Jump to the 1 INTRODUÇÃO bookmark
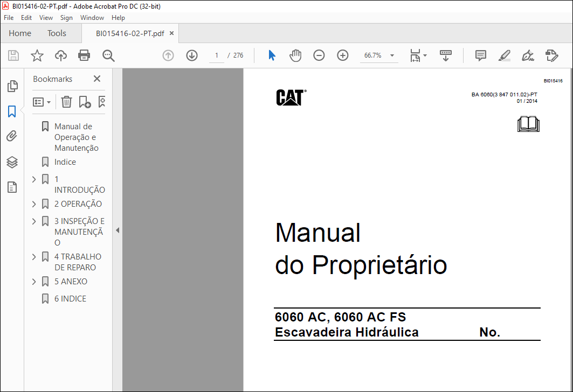Image resolution: width=573 pixels, height=392 pixels. (80, 185)
